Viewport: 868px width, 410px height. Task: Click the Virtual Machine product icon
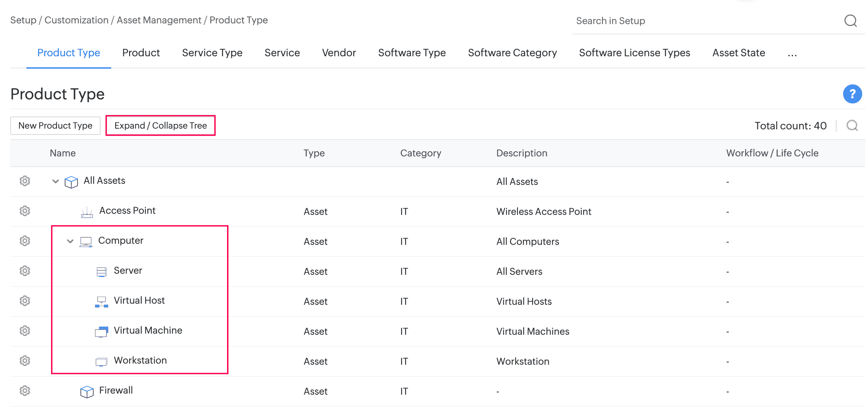point(101,331)
